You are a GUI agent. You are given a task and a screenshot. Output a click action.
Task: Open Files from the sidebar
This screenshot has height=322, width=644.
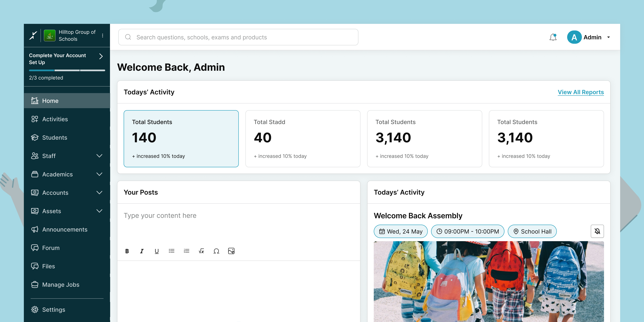tap(67, 266)
